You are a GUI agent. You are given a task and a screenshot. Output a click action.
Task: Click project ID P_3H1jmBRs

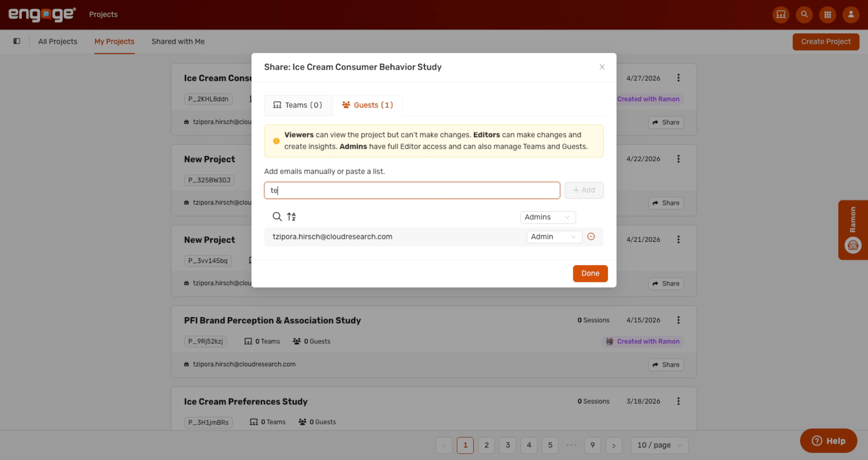click(x=208, y=422)
